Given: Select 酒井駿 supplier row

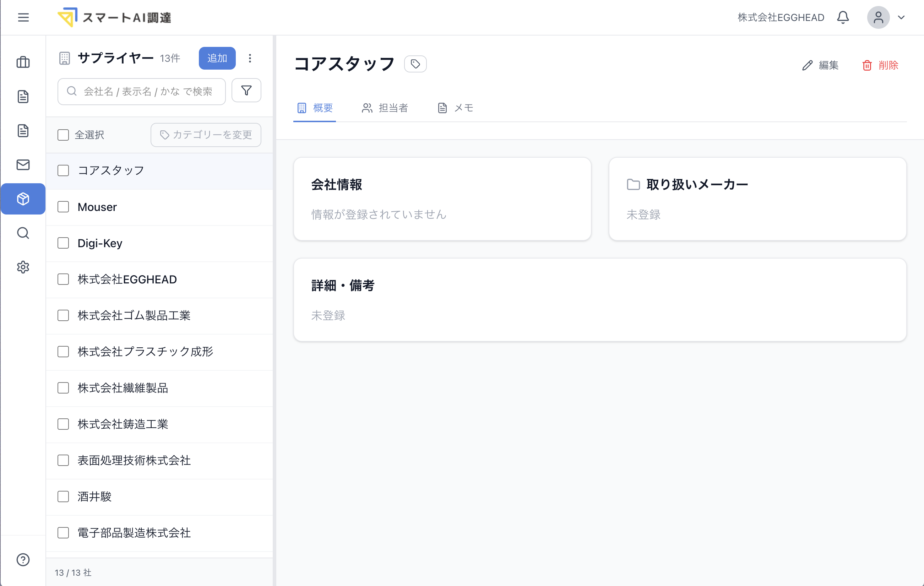Looking at the screenshot, I should [159, 497].
